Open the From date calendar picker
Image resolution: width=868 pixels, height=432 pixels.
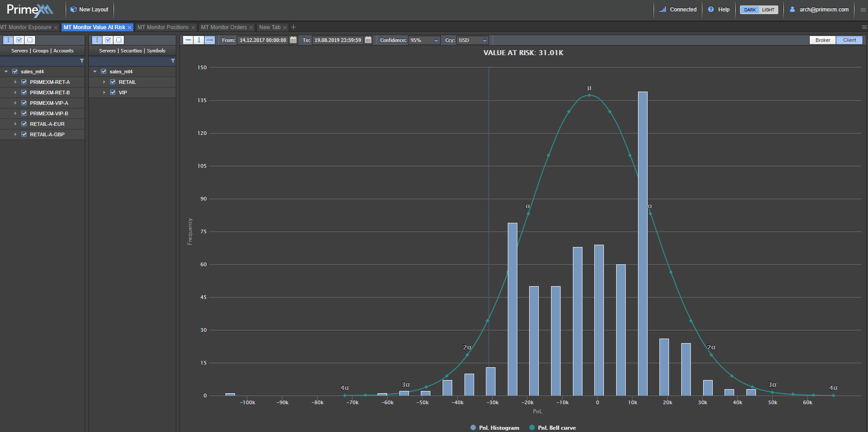(293, 40)
